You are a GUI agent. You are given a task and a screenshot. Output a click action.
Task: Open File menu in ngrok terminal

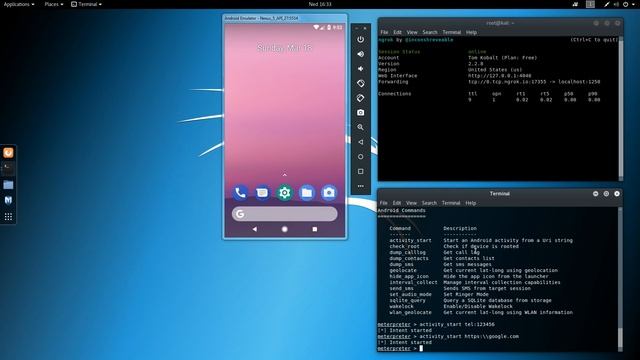(x=384, y=32)
